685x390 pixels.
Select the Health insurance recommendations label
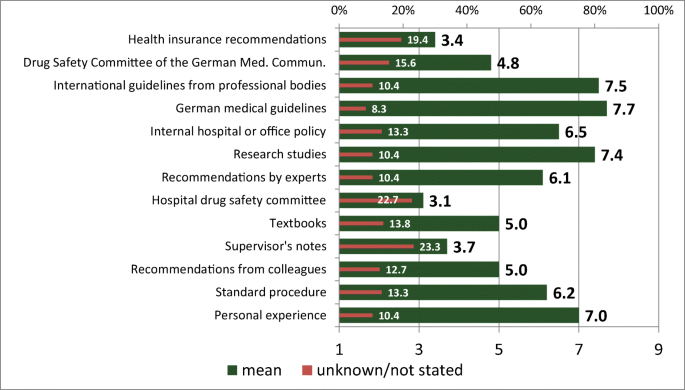point(227,39)
